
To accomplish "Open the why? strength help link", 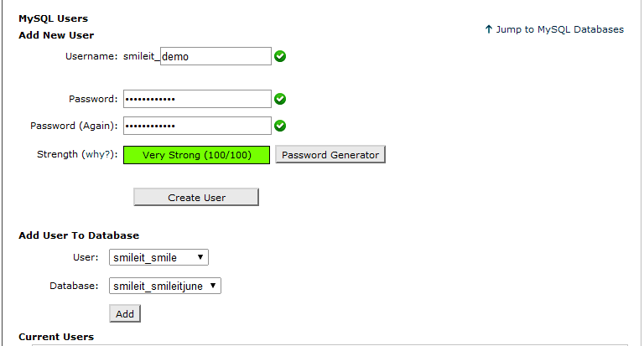I will tap(97, 155).
